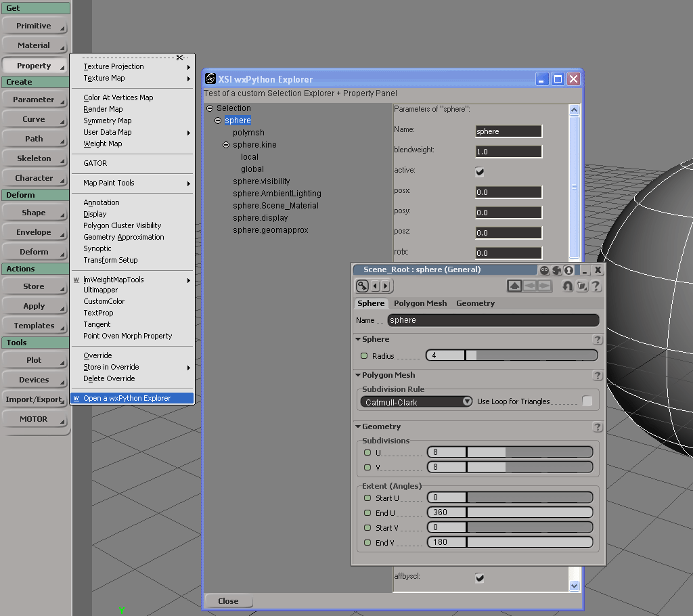This screenshot has height=616, width=693.
Task: Open the load/save preset icon menu
Action: (x=582, y=286)
